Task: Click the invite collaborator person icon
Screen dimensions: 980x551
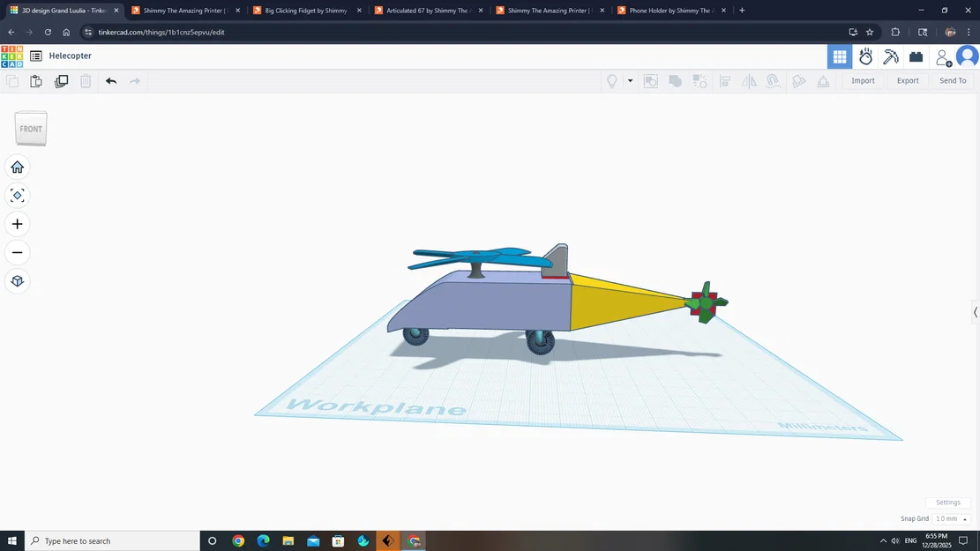Action: pos(943,57)
